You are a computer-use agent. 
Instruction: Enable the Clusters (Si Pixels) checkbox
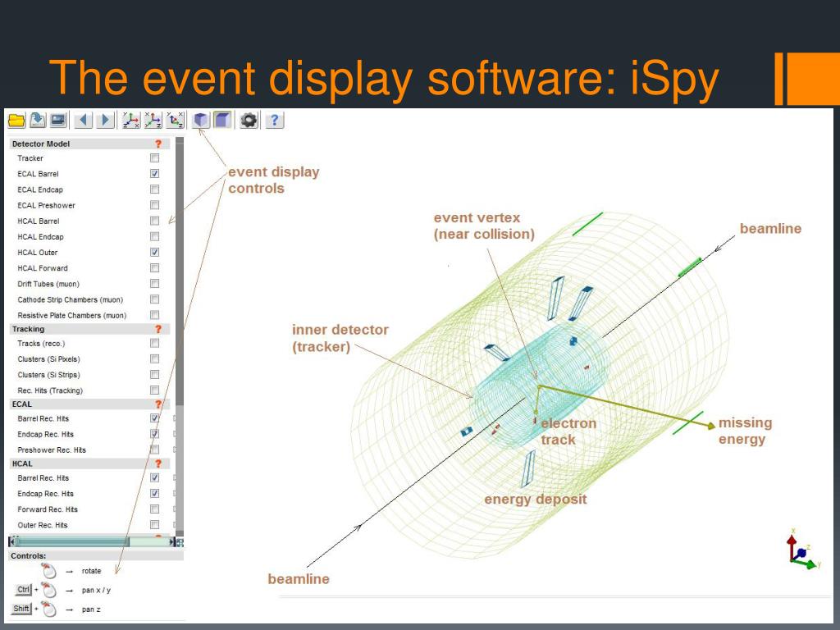(x=154, y=359)
